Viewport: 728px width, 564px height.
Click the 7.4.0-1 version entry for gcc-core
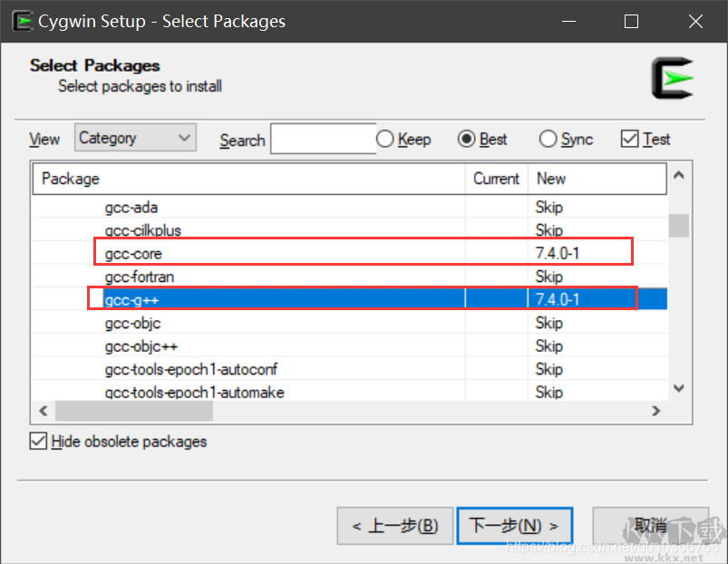pyautogui.click(x=556, y=253)
